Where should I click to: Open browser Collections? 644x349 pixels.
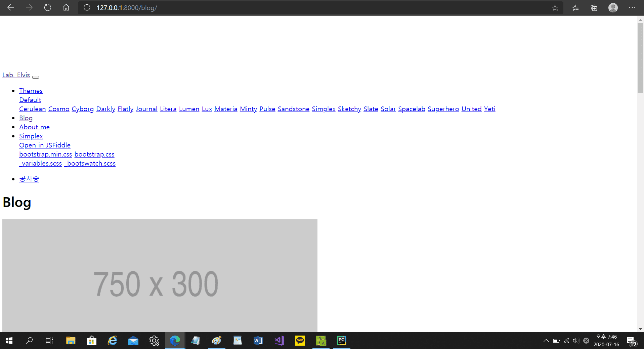[594, 8]
